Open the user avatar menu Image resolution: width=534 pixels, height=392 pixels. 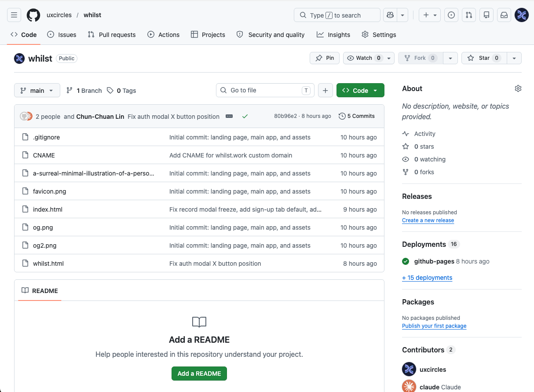point(522,15)
